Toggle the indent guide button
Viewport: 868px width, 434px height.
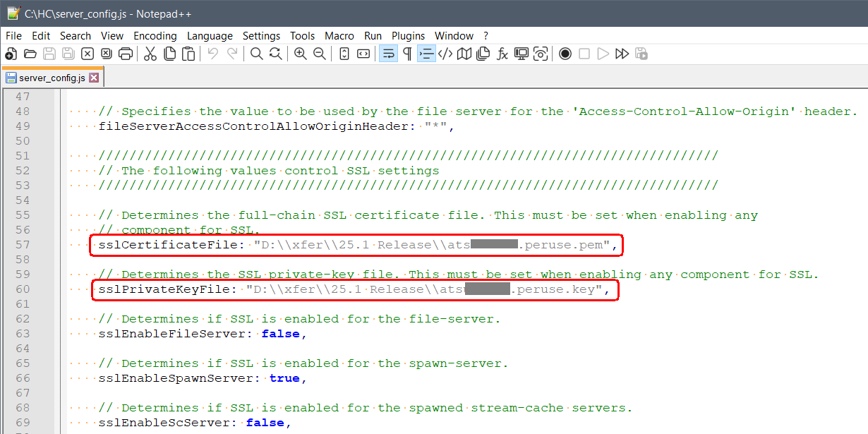(426, 54)
